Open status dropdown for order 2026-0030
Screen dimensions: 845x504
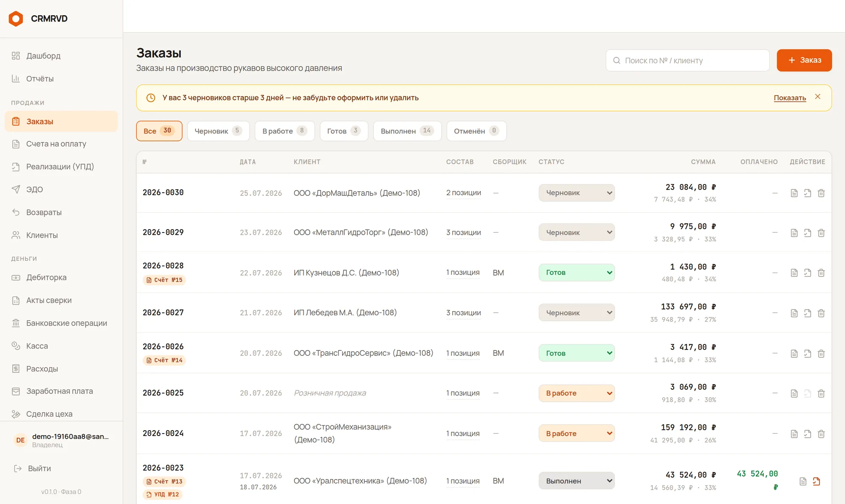click(576, 193)
